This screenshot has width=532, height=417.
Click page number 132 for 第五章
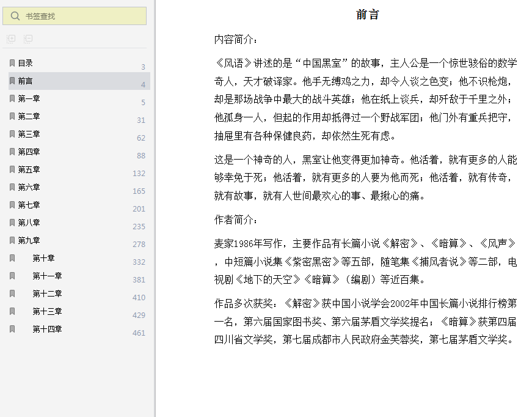coord(139,174)
